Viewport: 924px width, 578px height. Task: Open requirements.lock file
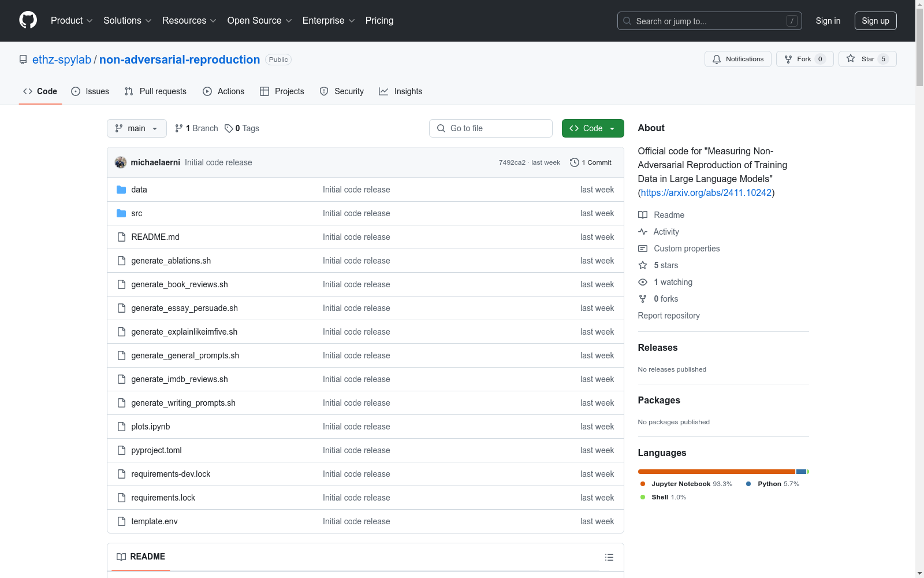(x=163, y=498)
